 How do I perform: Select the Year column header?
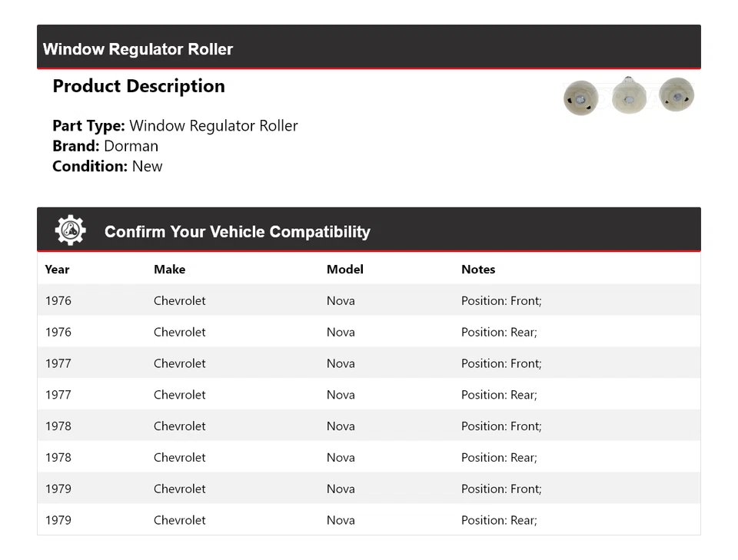[x=57, y=270]
